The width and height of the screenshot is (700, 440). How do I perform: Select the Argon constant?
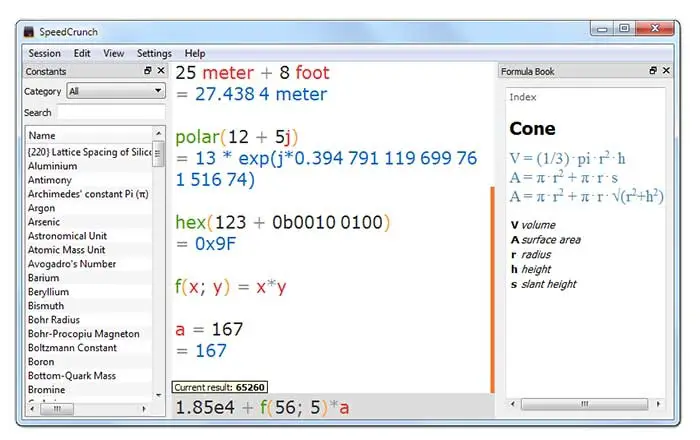(x=89, y=208)
